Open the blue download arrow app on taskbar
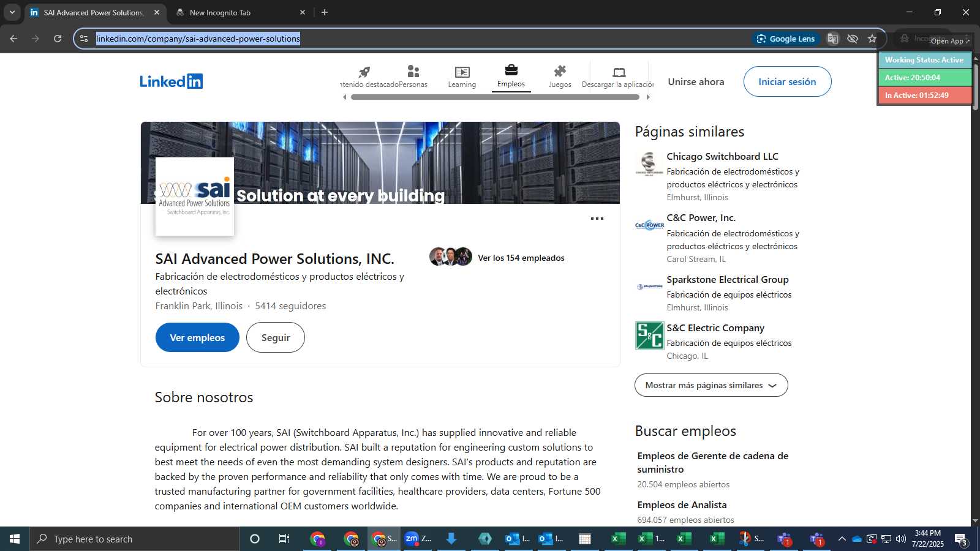Viewport: 980px width, 551px height. pos(451,539)
